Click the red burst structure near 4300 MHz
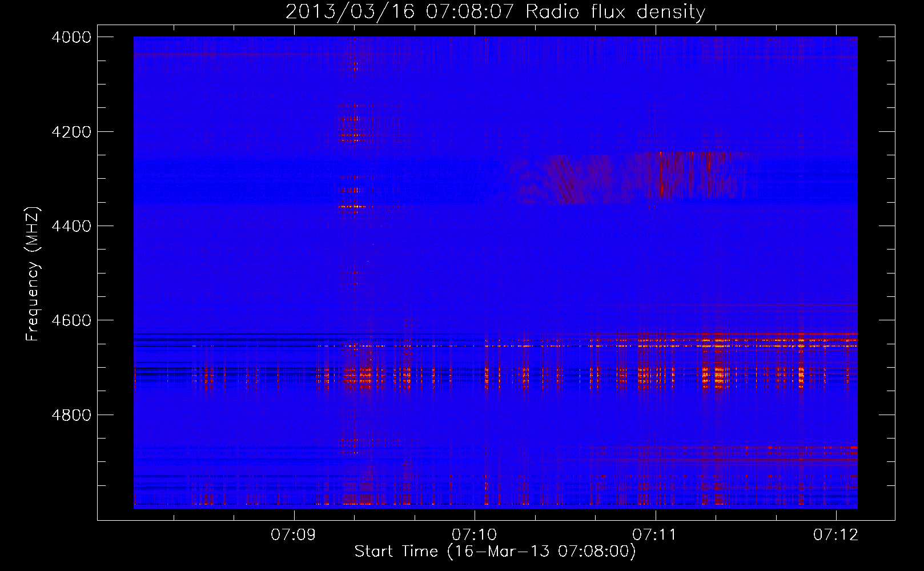This screenshot has width=924, height=571. [x=628, y=177]
